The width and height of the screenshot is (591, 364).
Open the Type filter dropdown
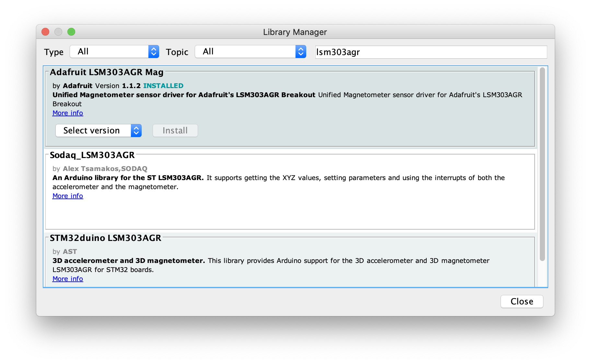point(110,51)
